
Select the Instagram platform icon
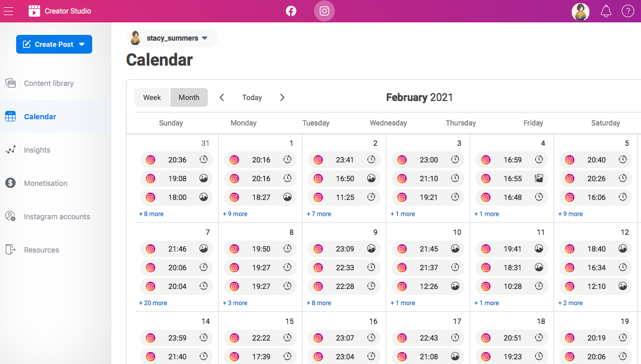(x=324, y=10)
